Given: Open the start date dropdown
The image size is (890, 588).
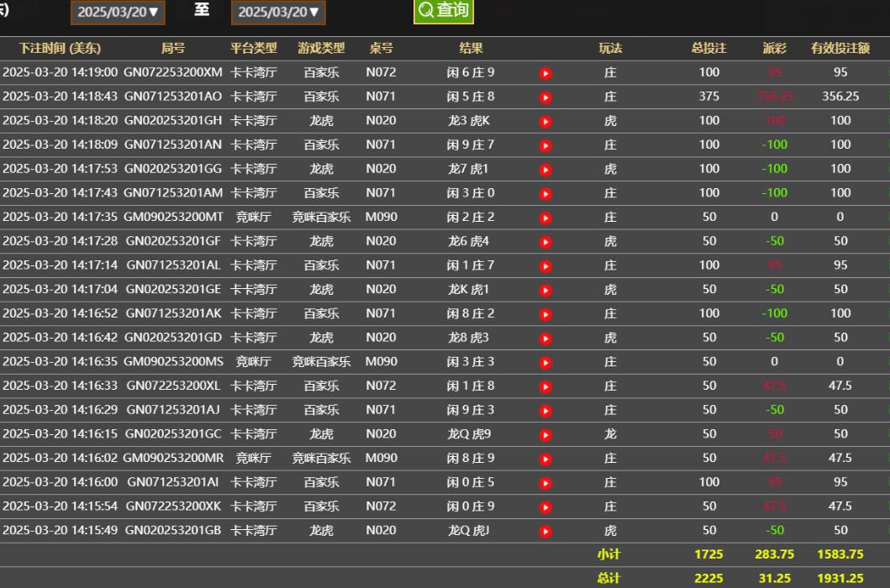Looking at the screenshot, I should (117, 13).
